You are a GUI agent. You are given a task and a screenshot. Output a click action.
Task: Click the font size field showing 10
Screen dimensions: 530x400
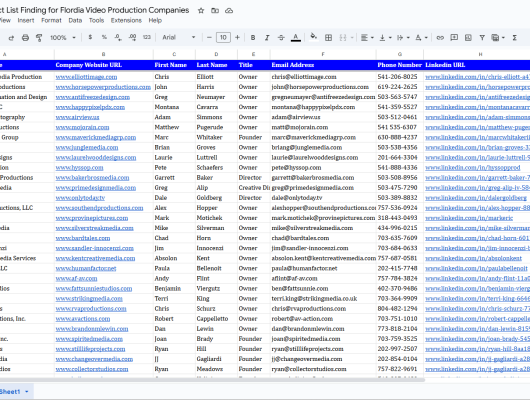point(223,38)
